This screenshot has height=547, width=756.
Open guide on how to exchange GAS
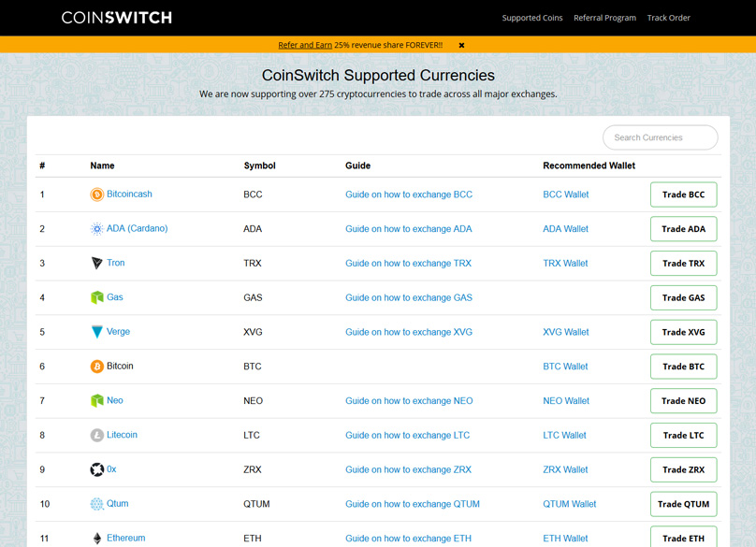(x=409, y=298)
